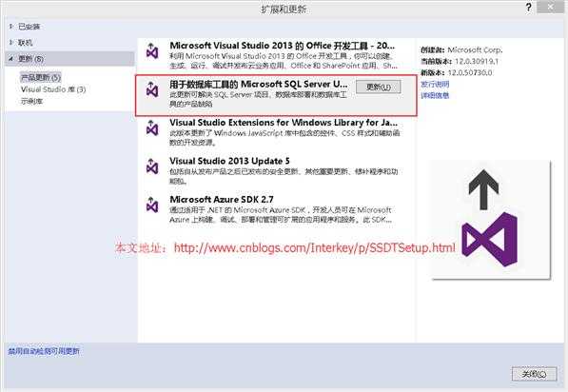Image resolution: width=568 pixels, height=392 pixels.
Task: Click the 新版本 12.0.50730.0 value
Action: point(470,72)
